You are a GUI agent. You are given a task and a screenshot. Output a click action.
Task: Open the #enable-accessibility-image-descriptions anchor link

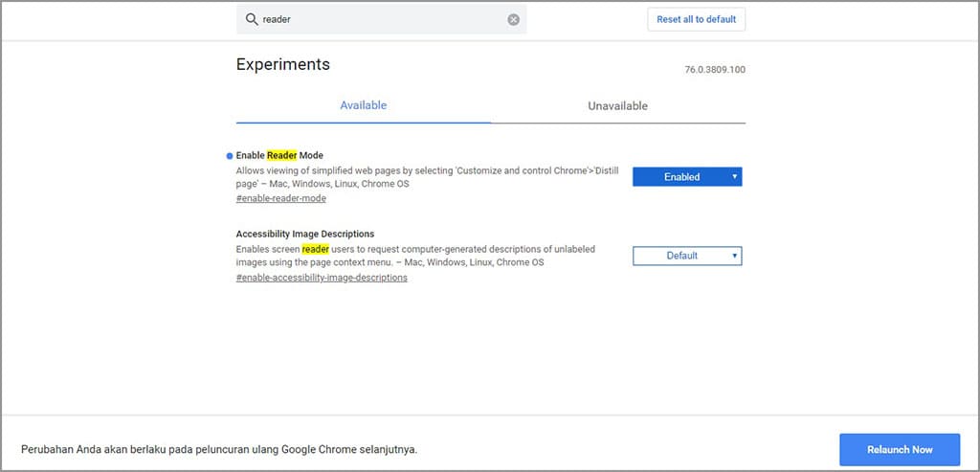322,278
